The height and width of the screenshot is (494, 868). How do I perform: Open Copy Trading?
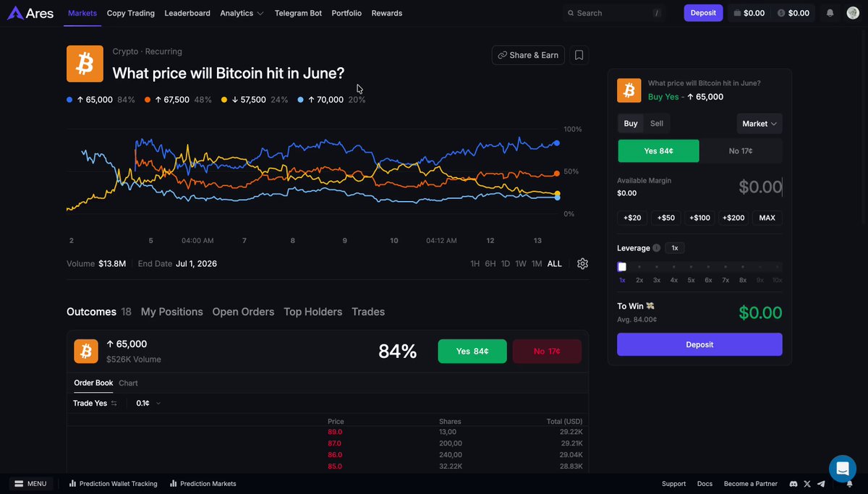pos(131,13)
